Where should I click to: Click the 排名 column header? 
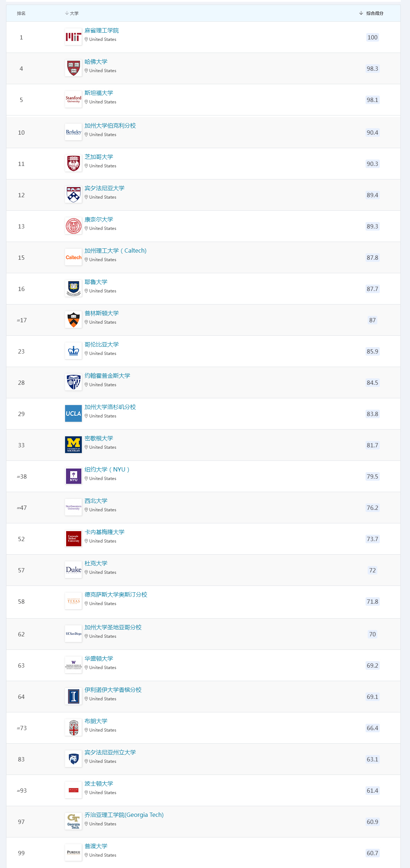21,14
